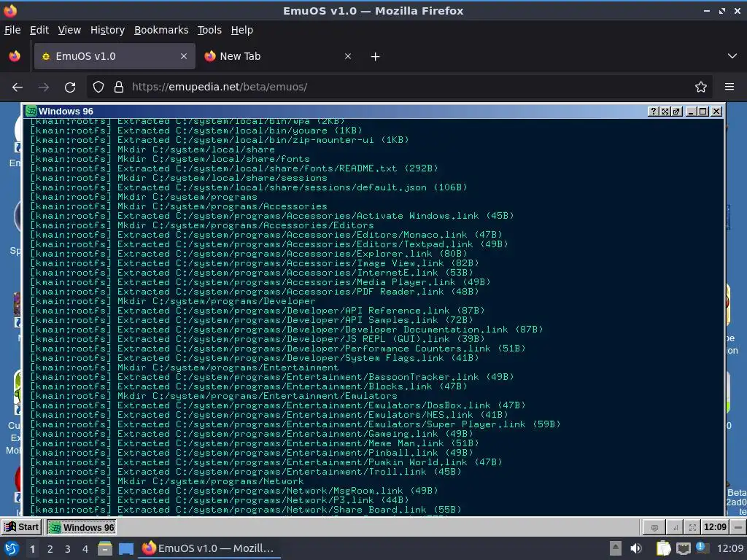Click the Firefox logo in window title bar
747x560 pixels.
click(x=10, y=10)
